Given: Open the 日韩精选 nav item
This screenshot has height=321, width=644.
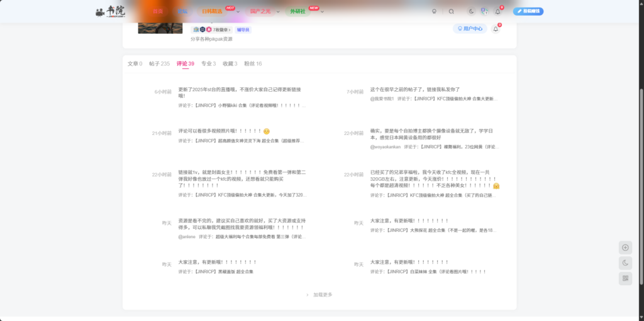Looking at the screenshot, I should [x=212, y=11].
